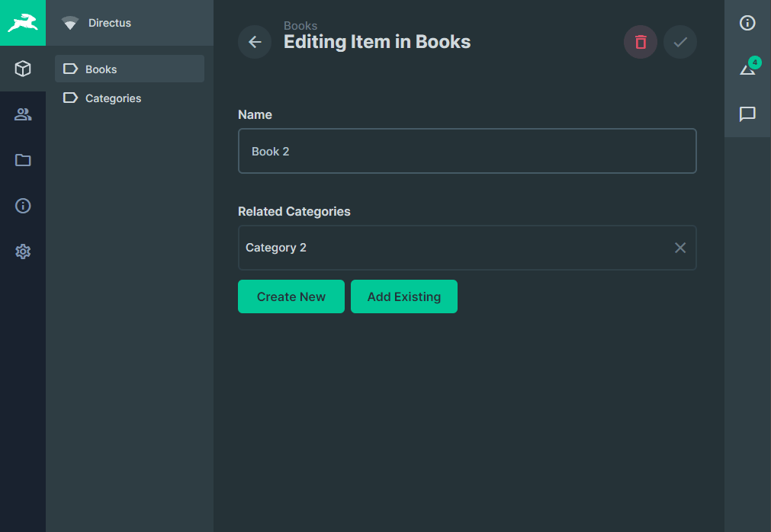Open the File Library folder module
771x532 pixels.
coord(23,159)
